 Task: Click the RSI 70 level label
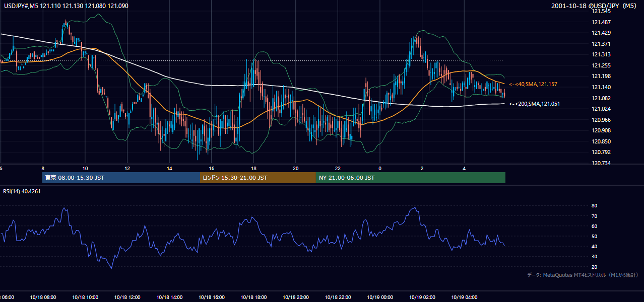(595, 216)
